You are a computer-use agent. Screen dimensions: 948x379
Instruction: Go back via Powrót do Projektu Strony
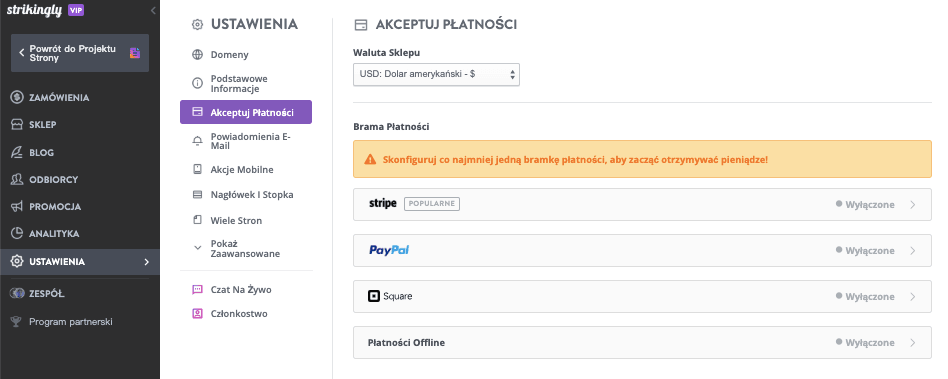point(80,53)
